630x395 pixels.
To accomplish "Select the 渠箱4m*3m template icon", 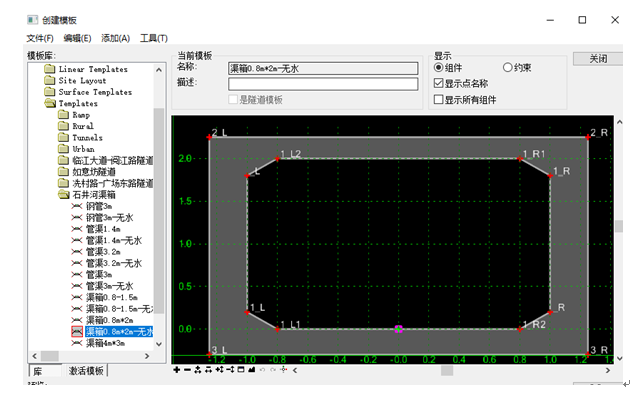I will click(77, 343).
